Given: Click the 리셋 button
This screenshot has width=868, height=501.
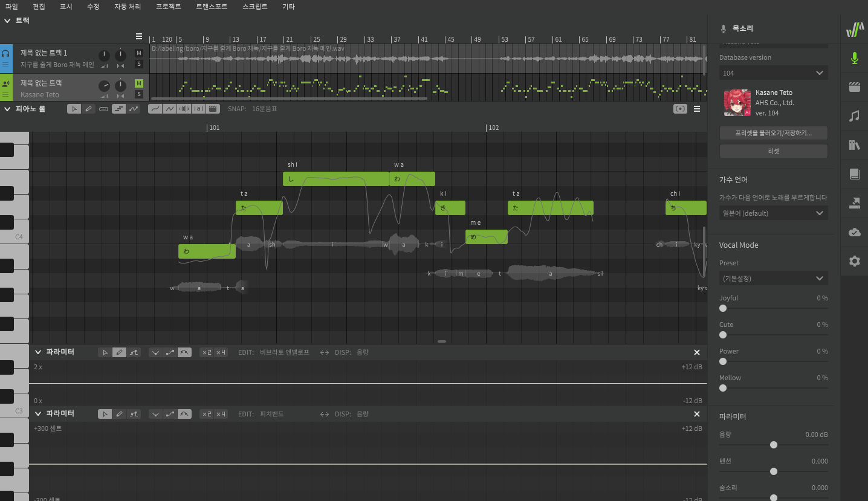Looking at the screenshot, I should [x=773, y=151].
